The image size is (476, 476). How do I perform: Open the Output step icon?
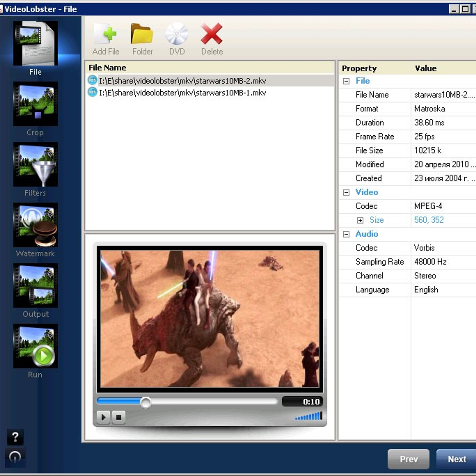(x=35, y=285)
